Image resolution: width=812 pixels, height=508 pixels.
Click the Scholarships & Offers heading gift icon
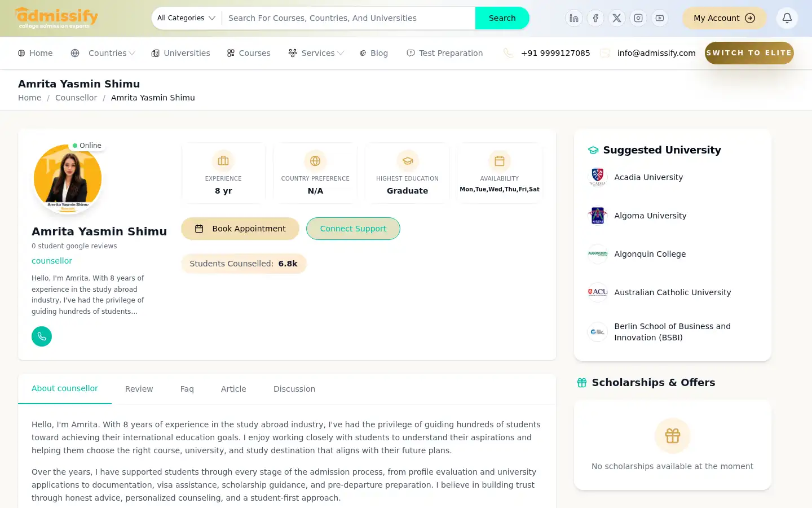[582, 383]
